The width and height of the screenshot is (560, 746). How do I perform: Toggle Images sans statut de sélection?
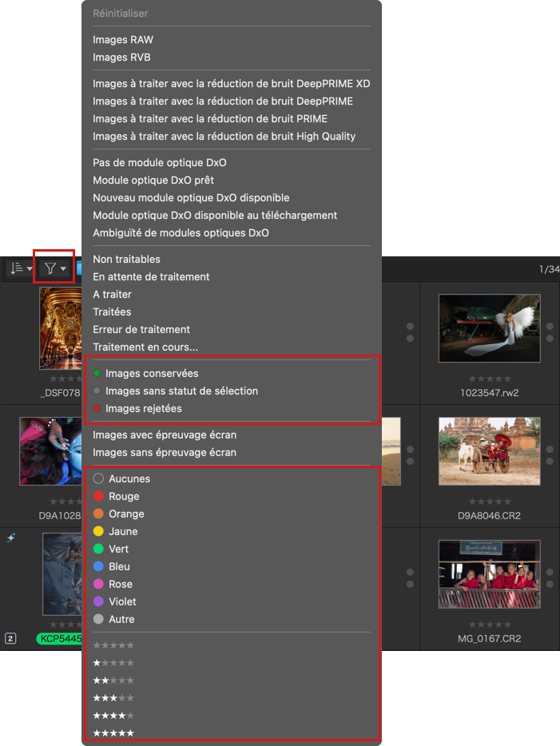tap(176, 391)
